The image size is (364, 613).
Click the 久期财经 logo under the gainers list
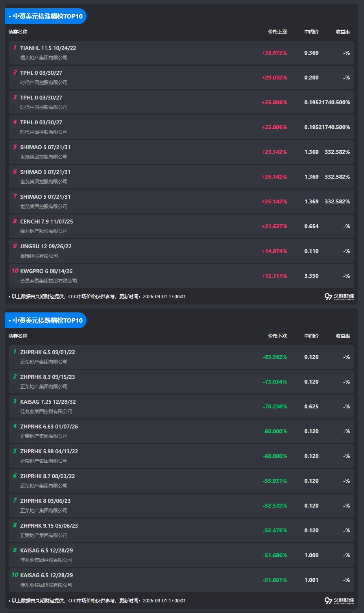(339, 297)
